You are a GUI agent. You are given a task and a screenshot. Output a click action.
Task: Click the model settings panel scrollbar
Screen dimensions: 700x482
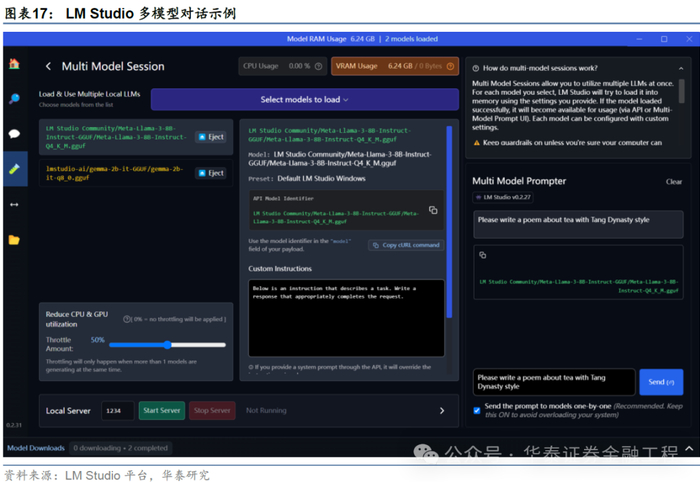click(449, 222)
